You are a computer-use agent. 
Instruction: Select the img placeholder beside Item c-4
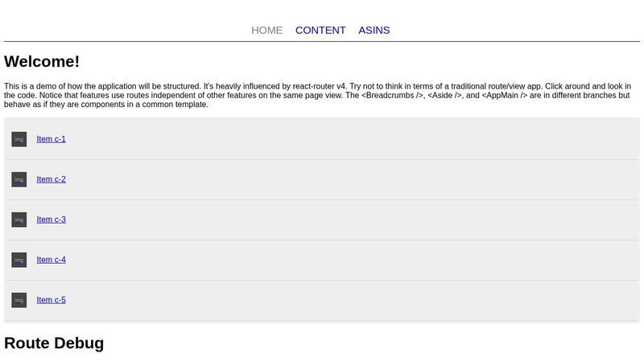point(19,260)
